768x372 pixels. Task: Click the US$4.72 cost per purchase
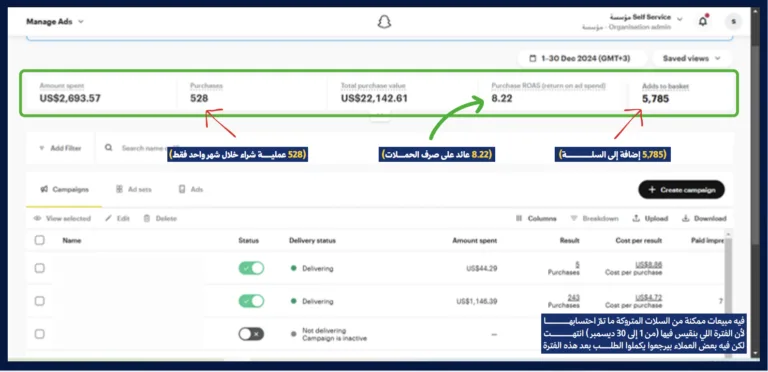coord(648,297)
